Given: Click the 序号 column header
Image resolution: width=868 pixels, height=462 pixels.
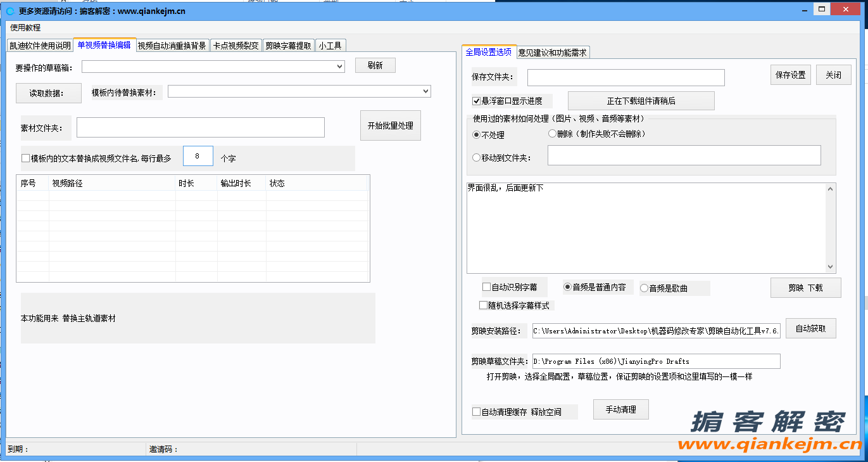Looking at the screenshot, I should pyautogui.click(x=33, y=183).
